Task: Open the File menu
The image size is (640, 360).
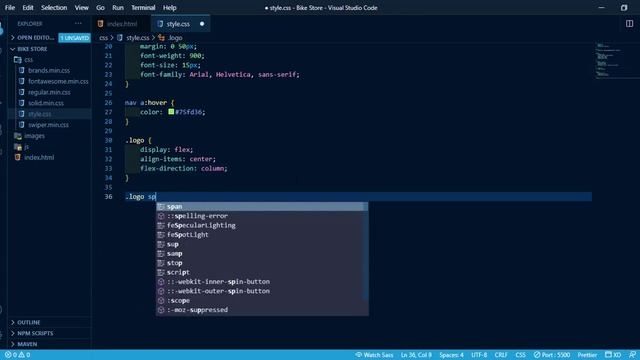Action: click(10, 8)
